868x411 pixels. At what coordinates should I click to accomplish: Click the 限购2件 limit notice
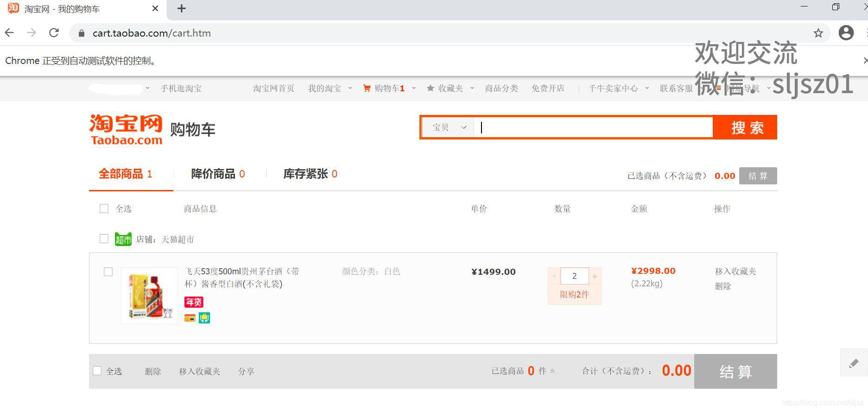(574, 294)
